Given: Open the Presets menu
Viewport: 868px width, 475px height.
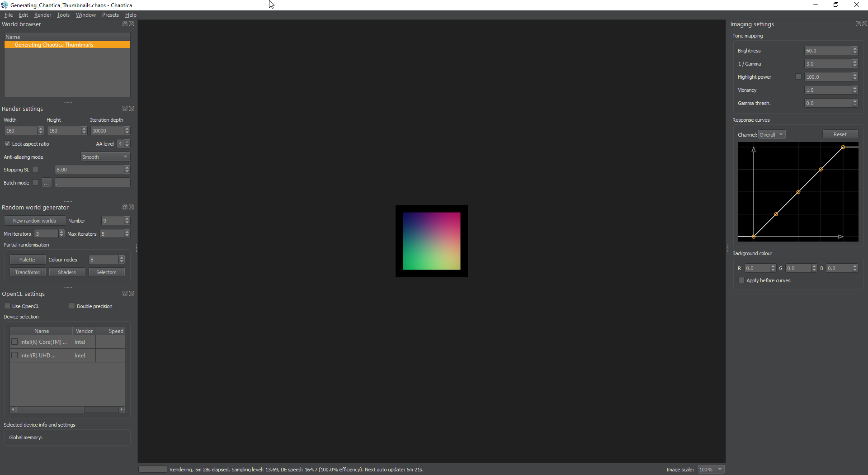Looking at the screenshot, I should [x=110, y=15].
